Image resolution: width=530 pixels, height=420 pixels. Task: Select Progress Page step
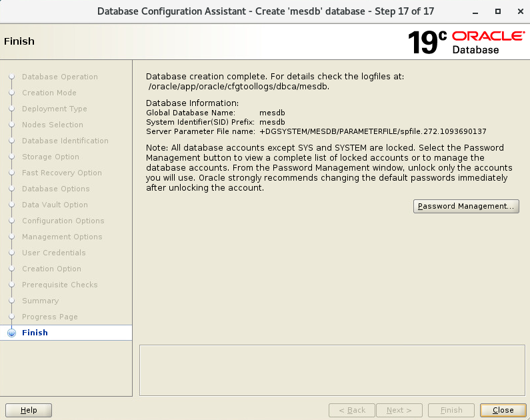(x=49, y=317)
